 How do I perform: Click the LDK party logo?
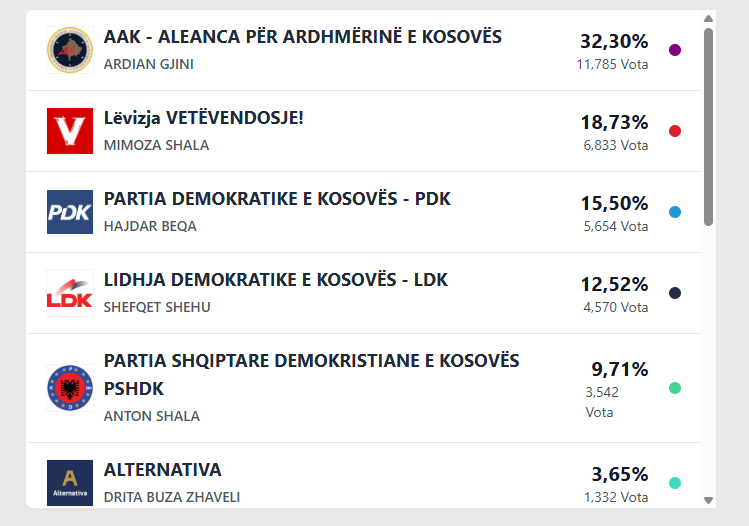70,293
